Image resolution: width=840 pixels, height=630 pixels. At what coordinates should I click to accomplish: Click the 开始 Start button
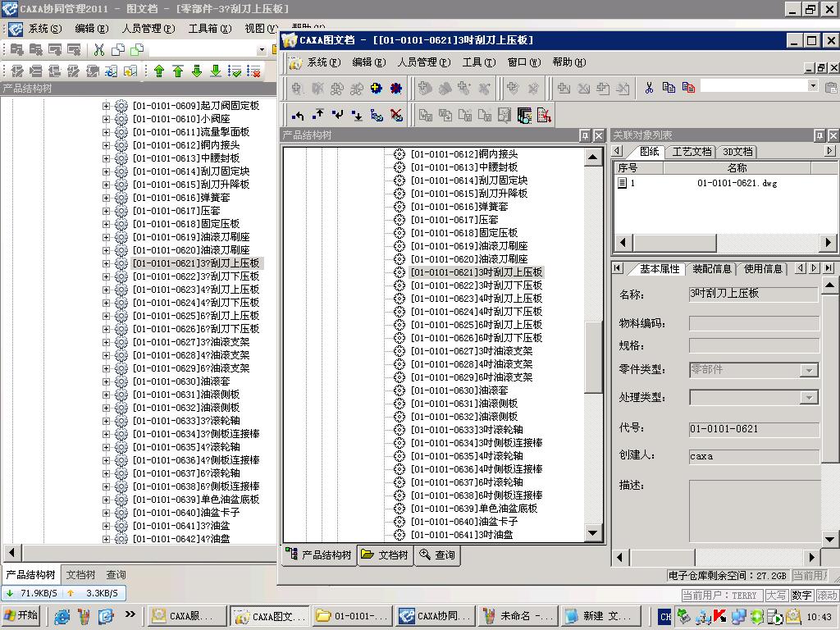[x=21, y=616]
